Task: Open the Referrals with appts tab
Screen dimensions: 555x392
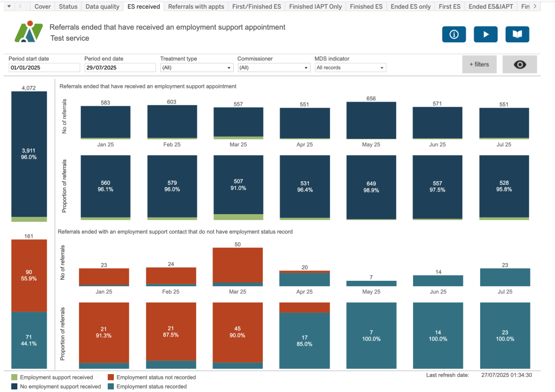Action: click(x=195, y=7)
